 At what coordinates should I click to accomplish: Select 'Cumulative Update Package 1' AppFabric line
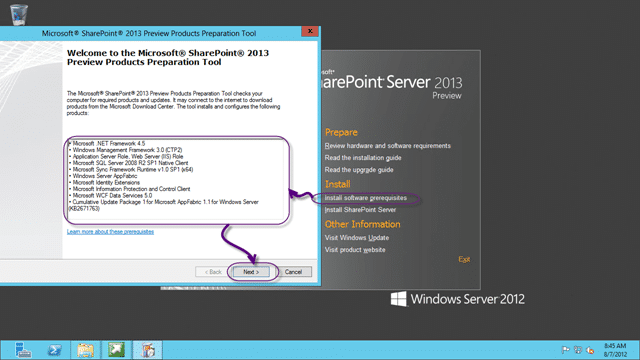[x=164, y=205]
